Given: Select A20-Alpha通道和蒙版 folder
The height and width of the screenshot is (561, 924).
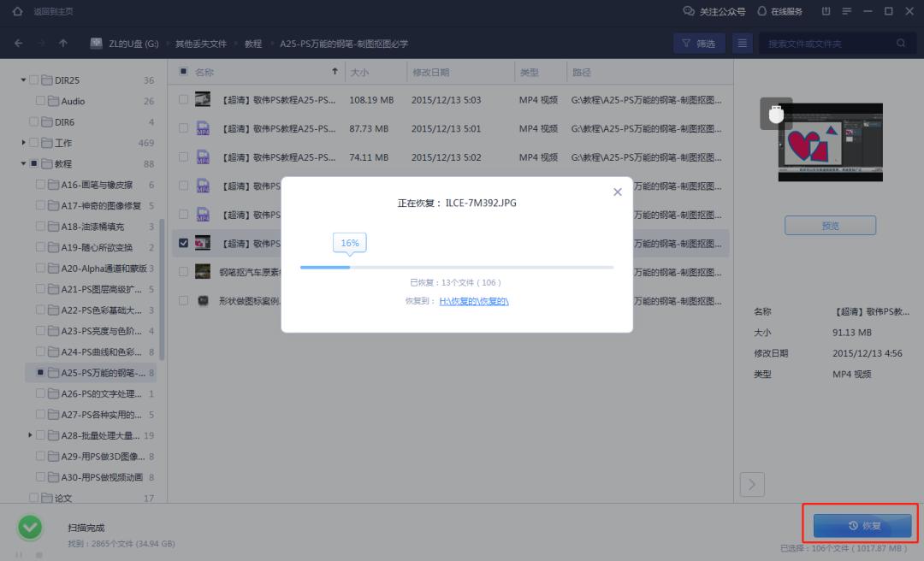Looking at the screenshot, I should pyautogui.click(x=104, y=269).
